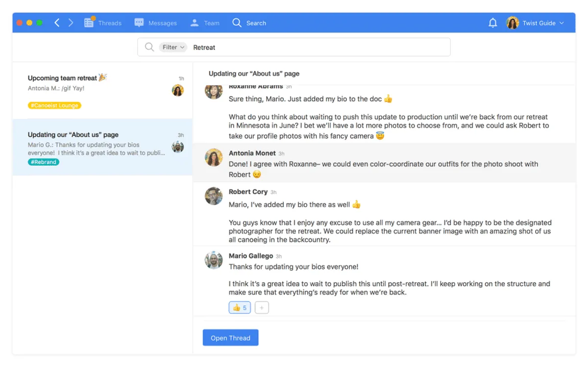This screenshot has width=588, height=367.
Task: Go back with the left arrow
Action: pos(57,23)
